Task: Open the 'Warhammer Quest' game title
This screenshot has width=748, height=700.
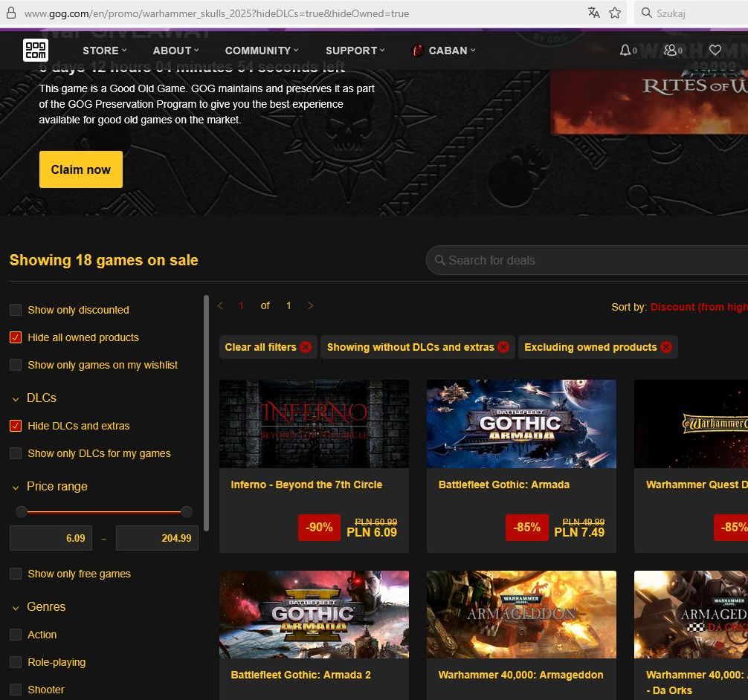Action: click(x=697, y=485)
